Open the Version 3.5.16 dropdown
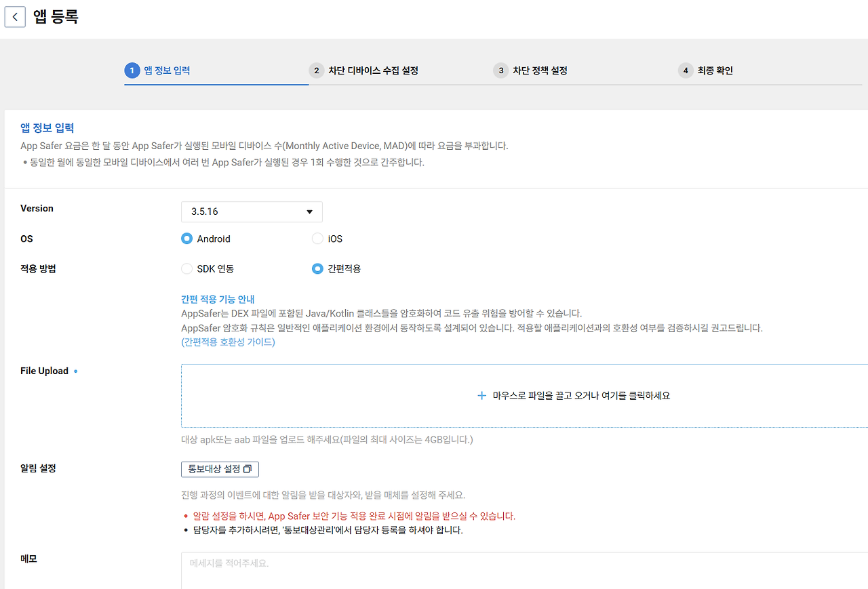The image size is (868, 589). point(252,211)
